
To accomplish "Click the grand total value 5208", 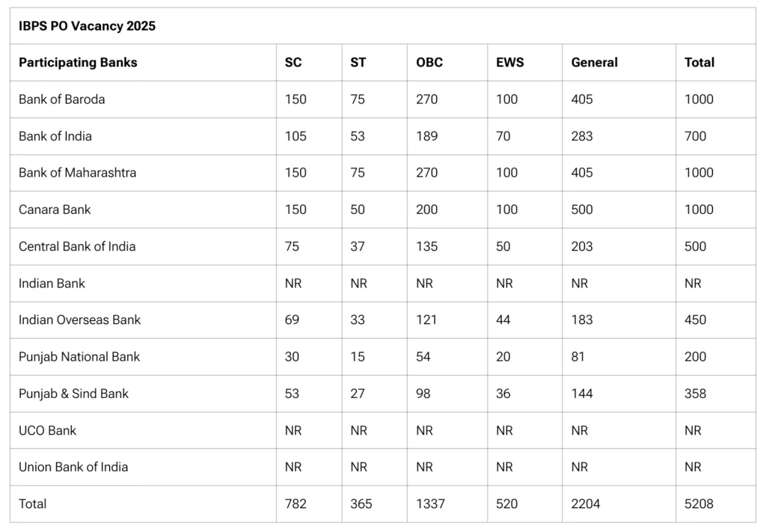I will (699, 504).
